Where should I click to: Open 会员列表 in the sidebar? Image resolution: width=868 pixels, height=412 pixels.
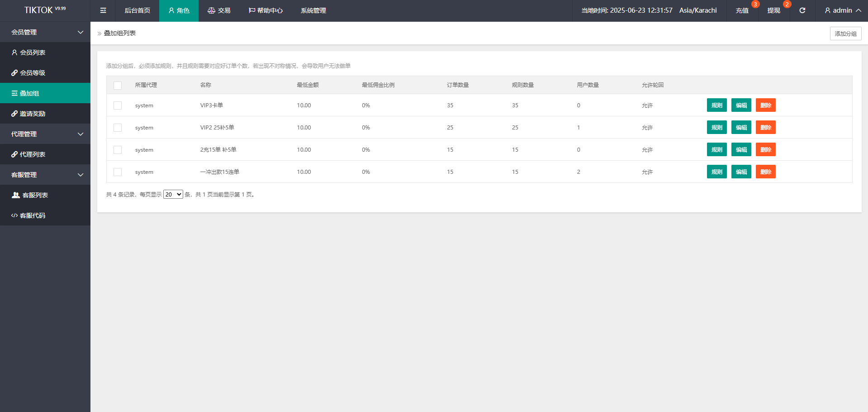click(x=33, y=53)
